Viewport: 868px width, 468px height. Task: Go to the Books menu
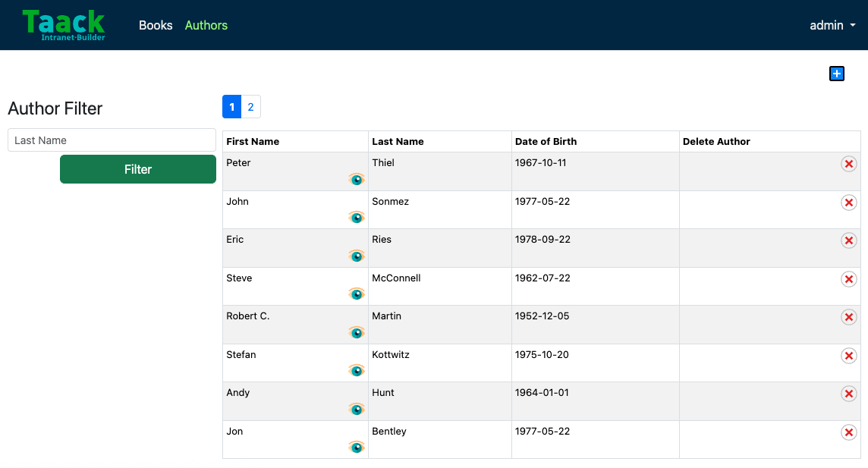pos(156,26)
